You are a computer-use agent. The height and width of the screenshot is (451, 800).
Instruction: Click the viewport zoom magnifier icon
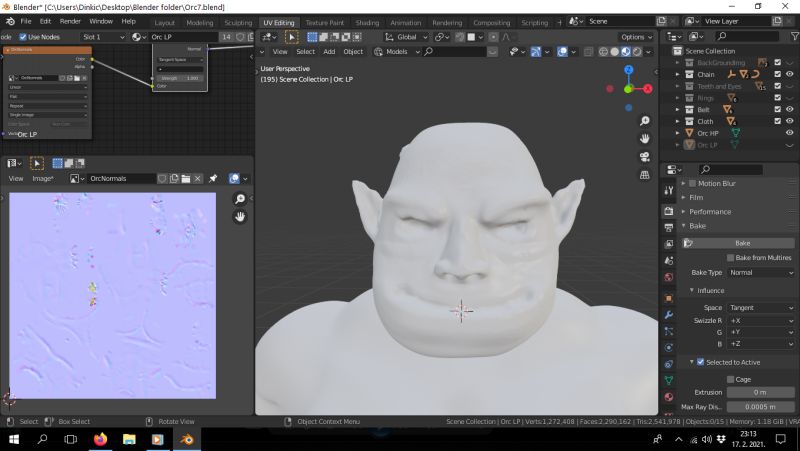coord(645,121)
